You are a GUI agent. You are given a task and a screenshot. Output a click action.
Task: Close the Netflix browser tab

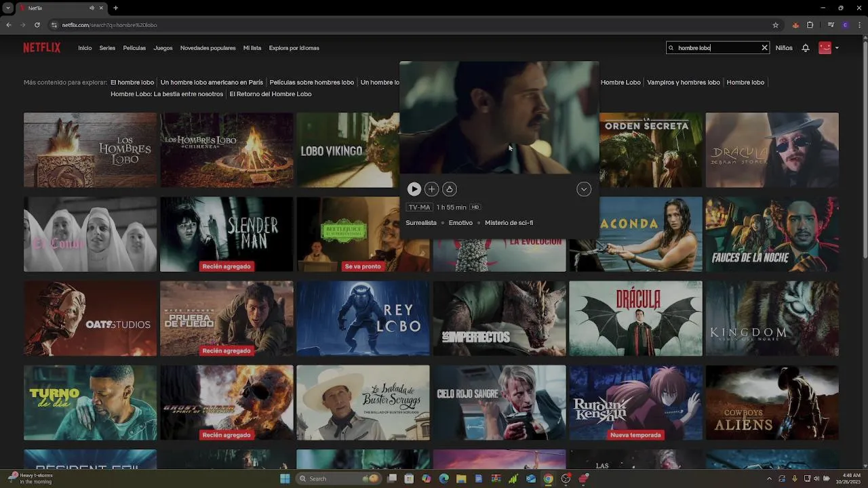(102, 8)
